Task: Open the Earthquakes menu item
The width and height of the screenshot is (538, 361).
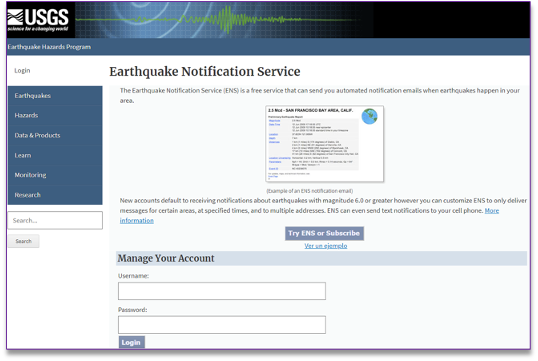Action: [x=55, y=96]
